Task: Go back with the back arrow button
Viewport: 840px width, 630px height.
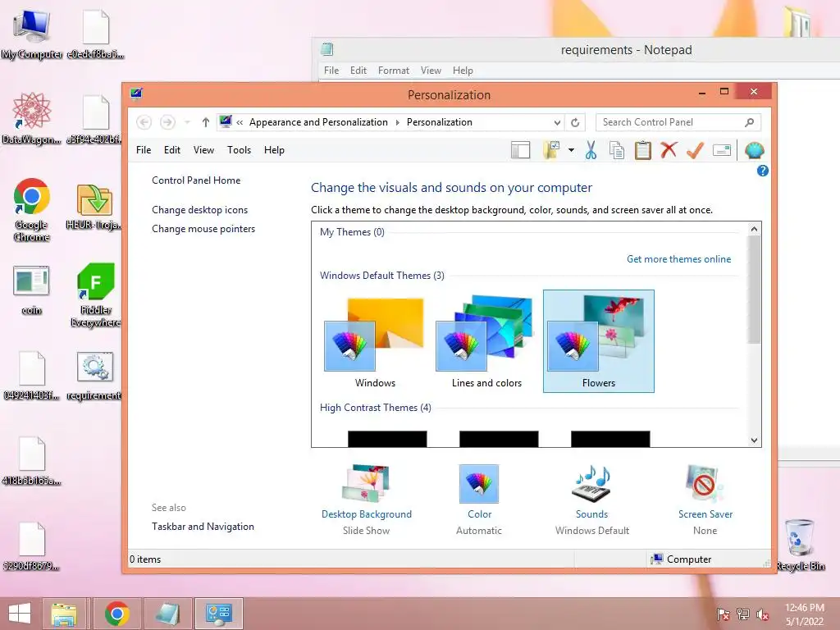Action: [144, 122]
